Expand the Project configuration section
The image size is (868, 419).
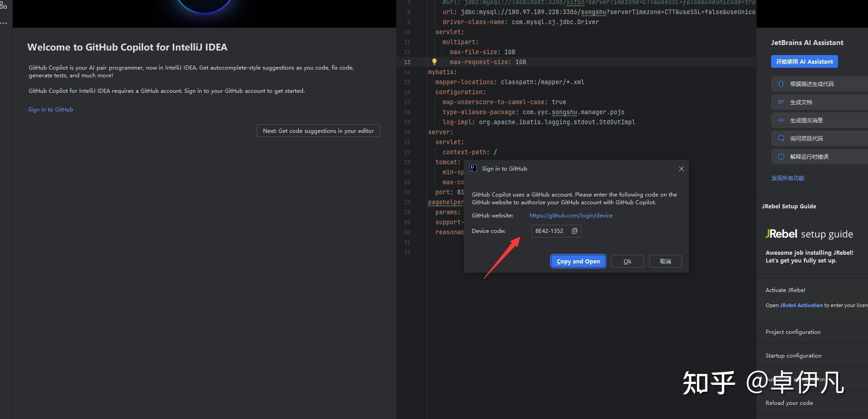[x=793, y=332]
